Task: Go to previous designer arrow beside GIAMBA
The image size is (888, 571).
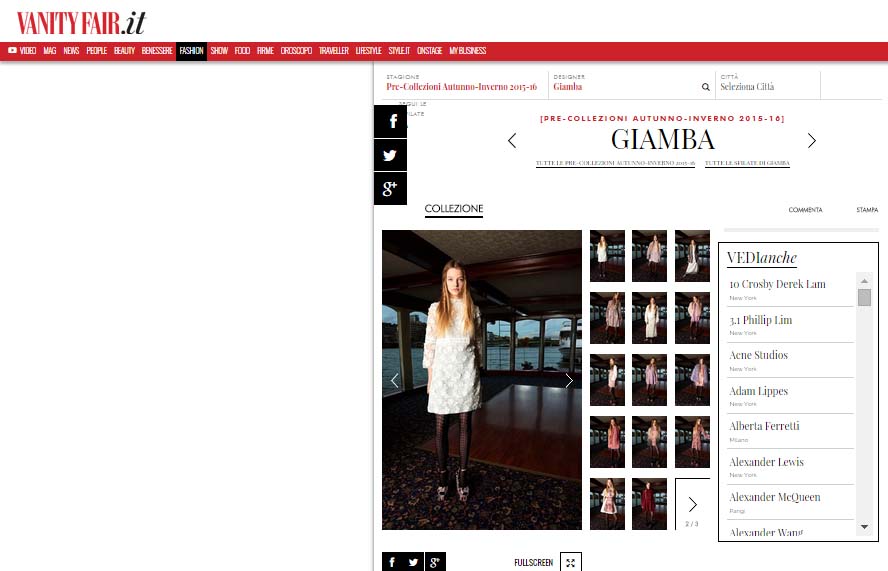Action: 512,140
